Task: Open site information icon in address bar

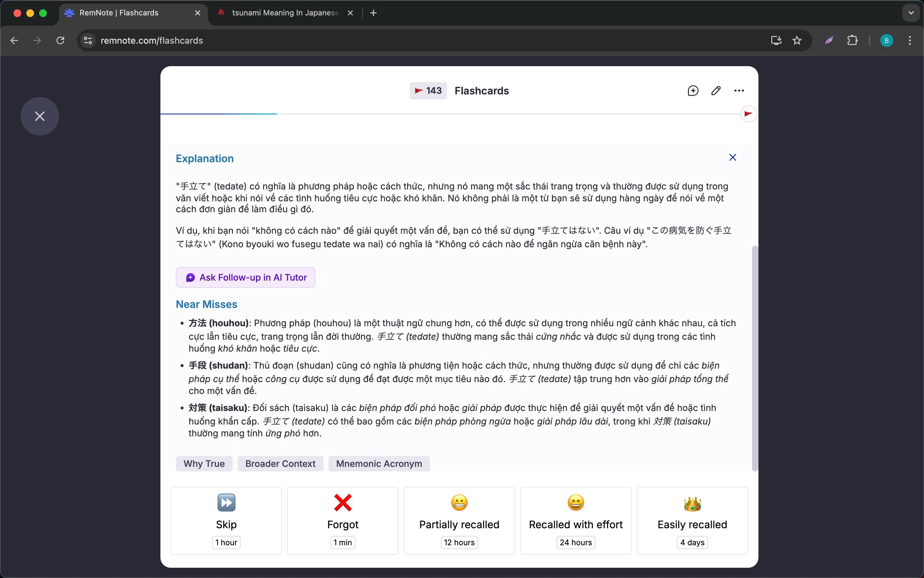Action: point(88,40)
